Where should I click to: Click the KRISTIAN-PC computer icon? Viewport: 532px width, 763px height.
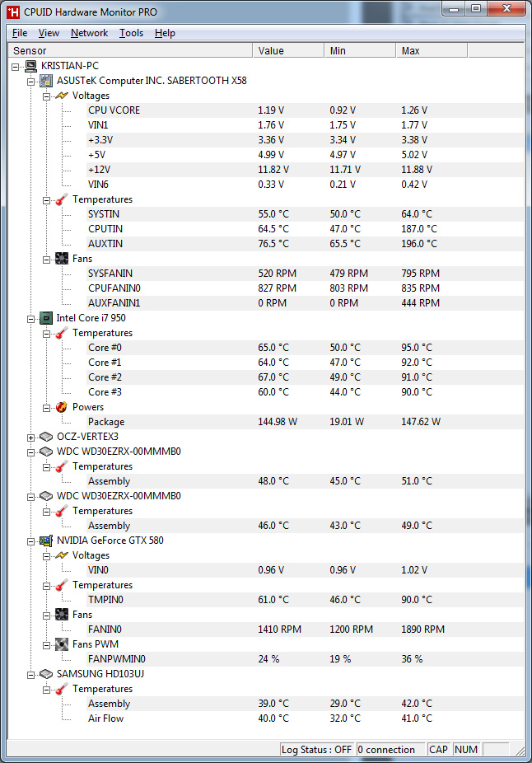pos(30,66)
